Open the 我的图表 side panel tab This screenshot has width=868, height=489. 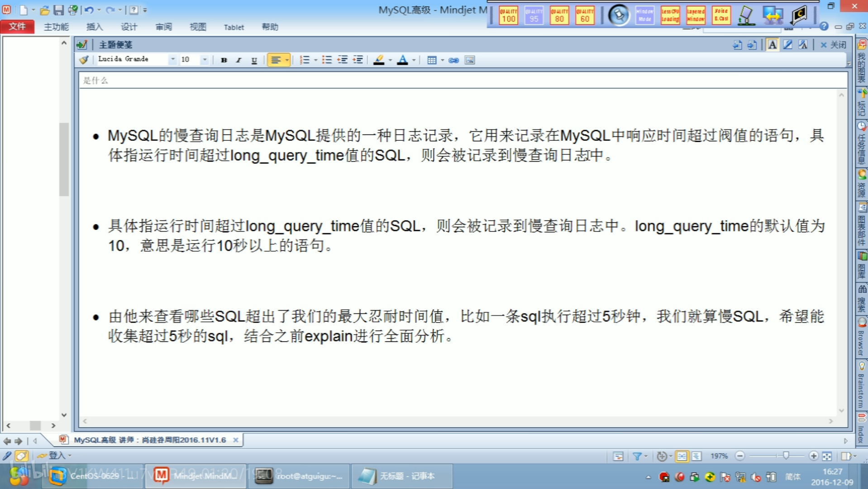pos(861,61)
